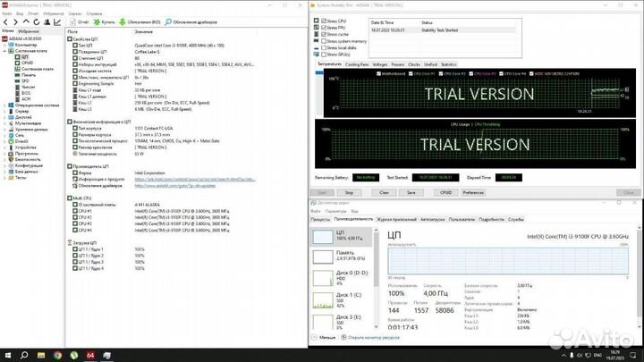Click Открыть монитор ресурсов link
Viewport: 644px width, 362px height.
(x=373, y=337)
